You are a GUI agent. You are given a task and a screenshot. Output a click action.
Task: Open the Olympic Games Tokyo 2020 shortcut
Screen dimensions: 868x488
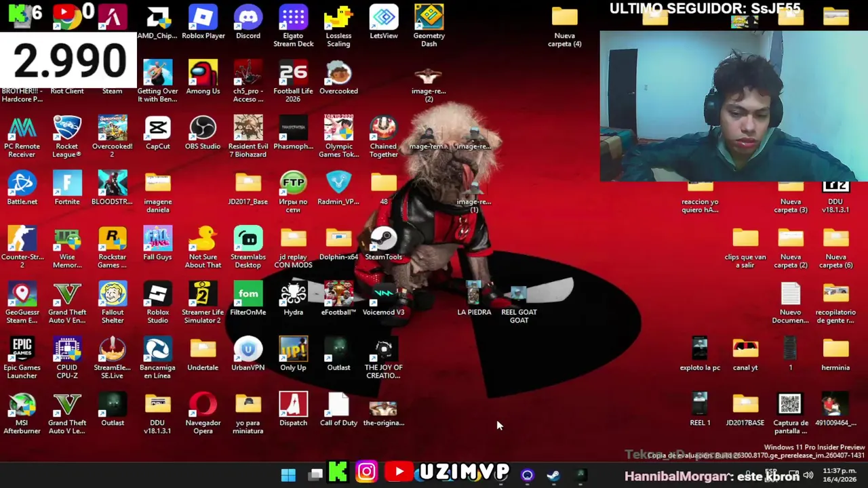coord(338,137)
